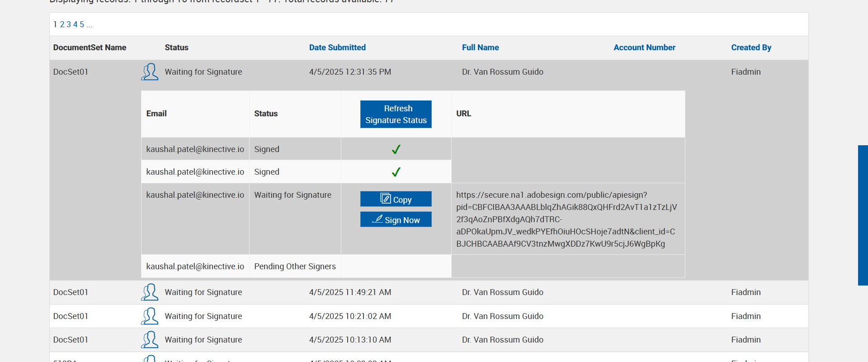Show more pages via ellipsis link
This screenshot has height=362, width=868.
coord(90,24)
